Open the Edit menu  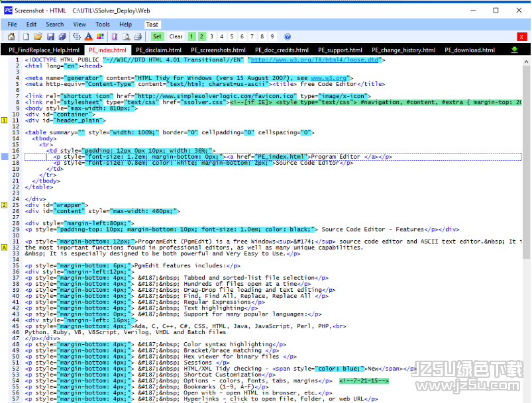(x=31, y=24)
